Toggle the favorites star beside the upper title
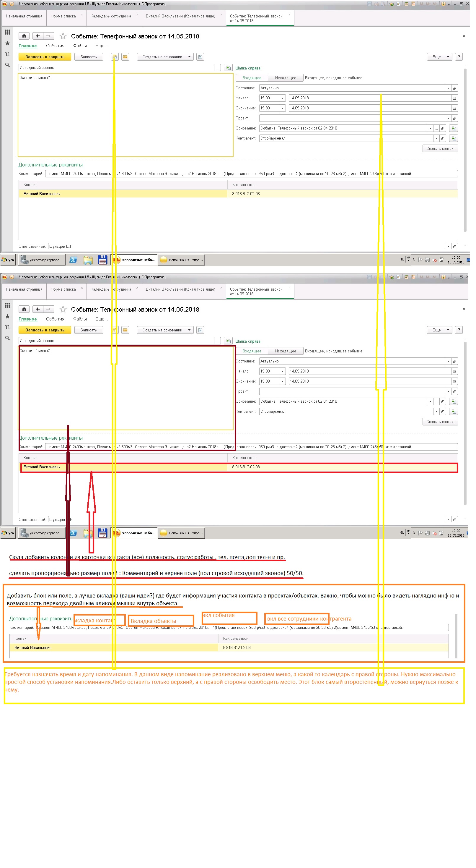Image resolution: width=476 pixels, height=868 pixels. [63, 36]
